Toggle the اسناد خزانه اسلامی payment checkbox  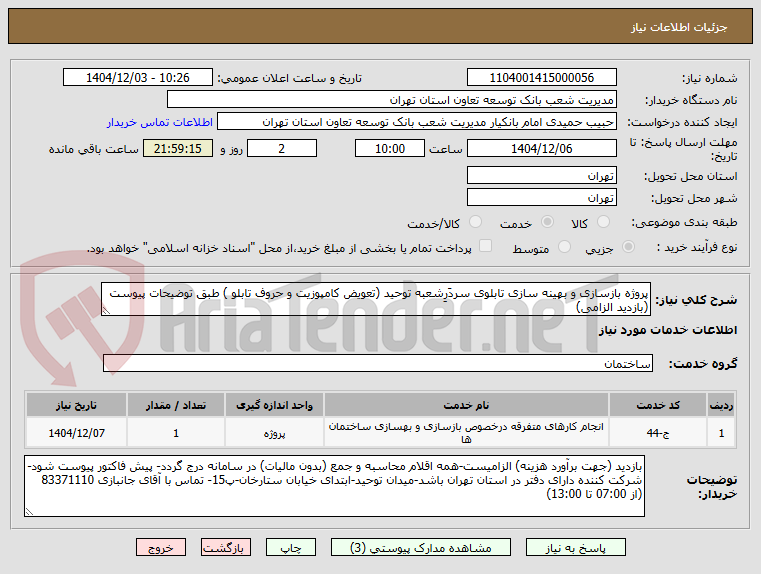pos(485,246)
